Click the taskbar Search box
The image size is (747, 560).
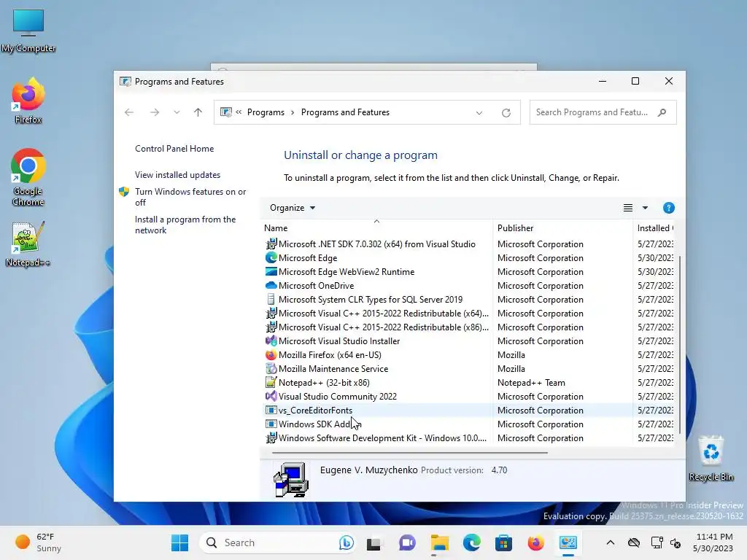pyautogui.click(x=279, y=542)
